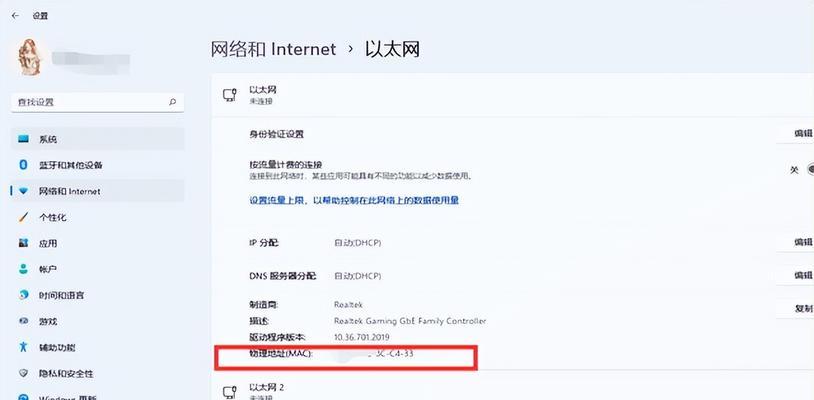Click the 帐户 person icon

[23, 269]
